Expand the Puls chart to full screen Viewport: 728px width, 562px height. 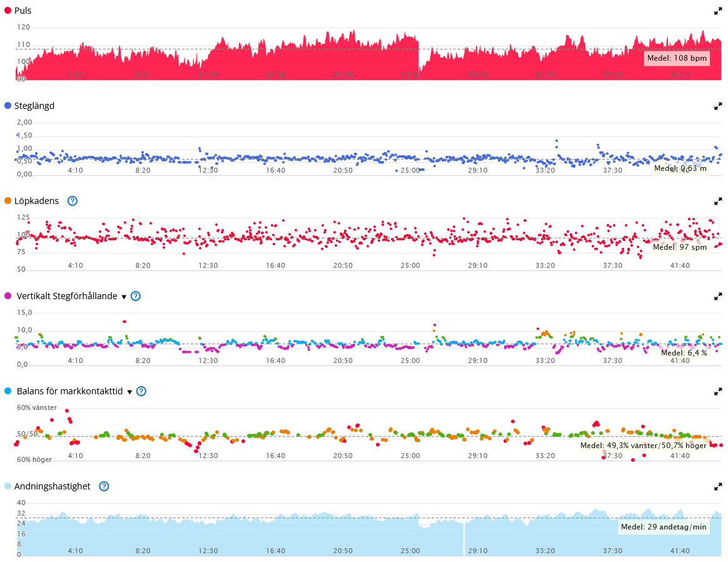(x=718, y=11)
